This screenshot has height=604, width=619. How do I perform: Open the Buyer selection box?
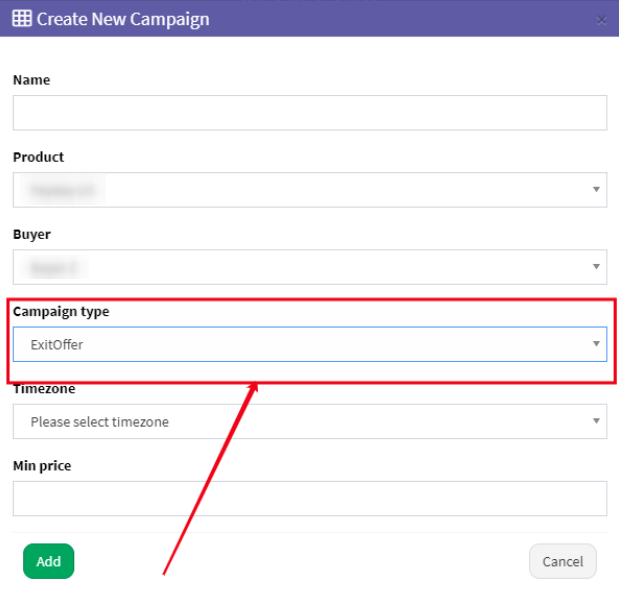(300, 267)
